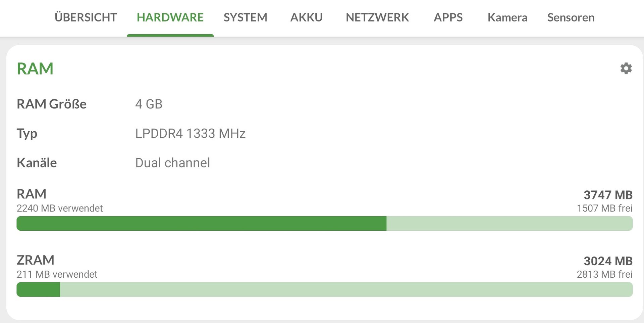Select the RAM Größe 4 GB value

click(x=149, y=104)
